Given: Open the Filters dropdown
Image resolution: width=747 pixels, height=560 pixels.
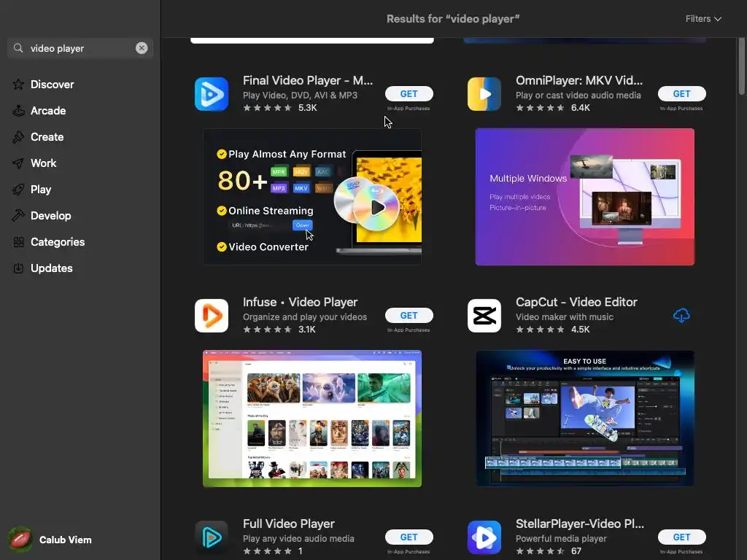Looking at the screenshot, I should [x=703, y=18].
